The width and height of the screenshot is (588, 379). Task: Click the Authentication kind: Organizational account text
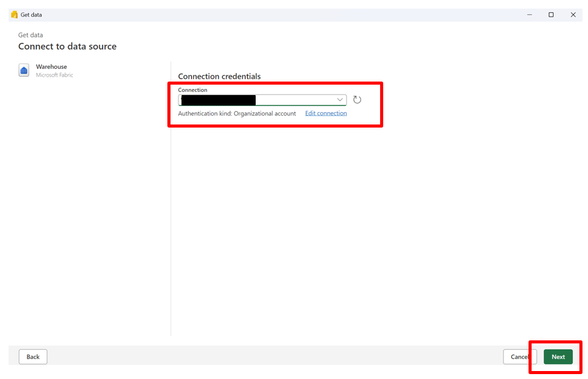coord(237,113)
